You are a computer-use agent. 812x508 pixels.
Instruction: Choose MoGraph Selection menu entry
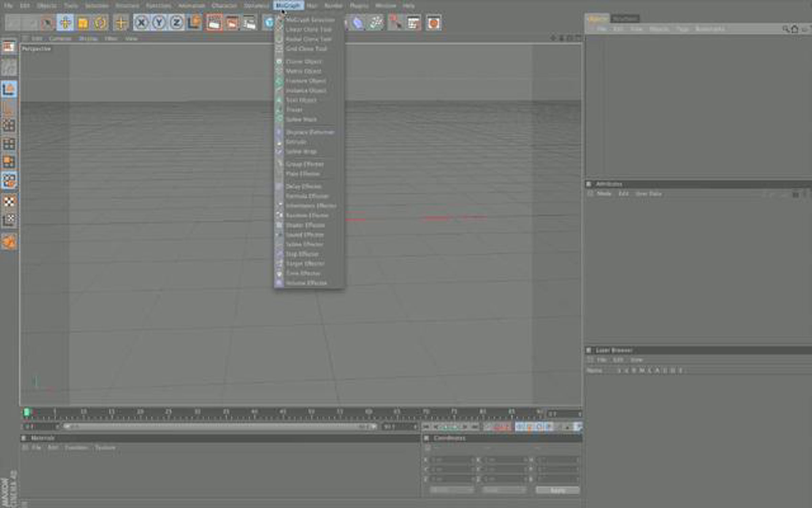pyautogui.click(x=309, y=20)
